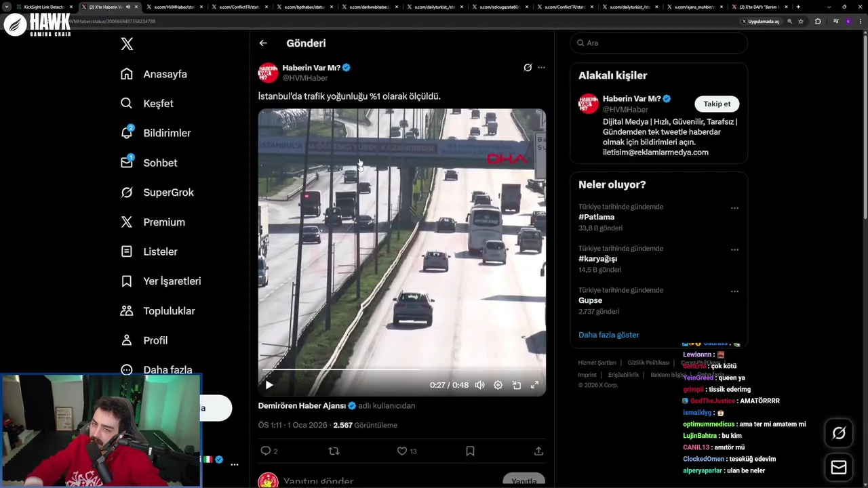
Task: Switch to the x.com/HVMHaber browser tab
Action: pyautogui.click(x=174, y=7)
